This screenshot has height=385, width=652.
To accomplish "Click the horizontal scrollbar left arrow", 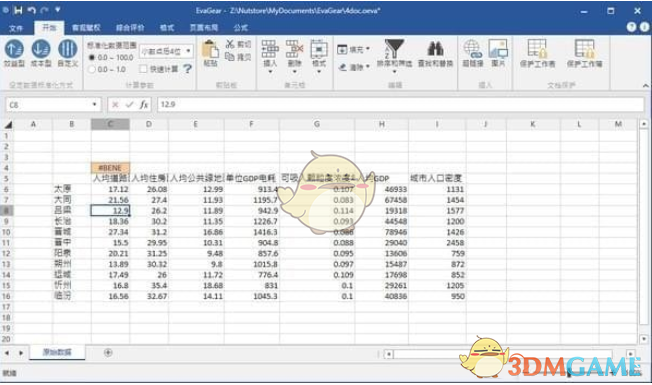I will tap(389, 354).
